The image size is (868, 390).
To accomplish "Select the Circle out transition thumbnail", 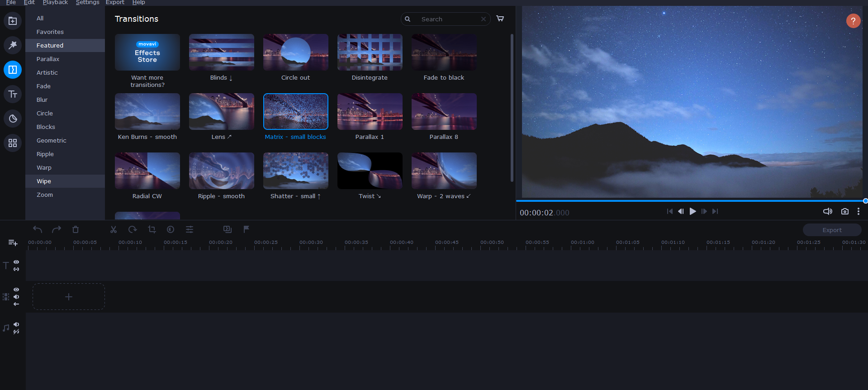I will (x=296, y=52).
